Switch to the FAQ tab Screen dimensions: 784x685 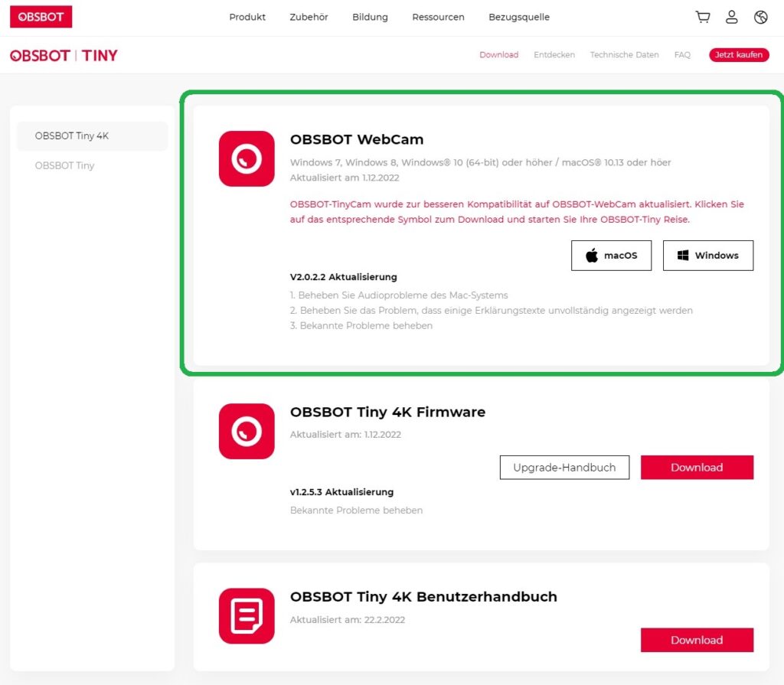[x=682, y=54]
